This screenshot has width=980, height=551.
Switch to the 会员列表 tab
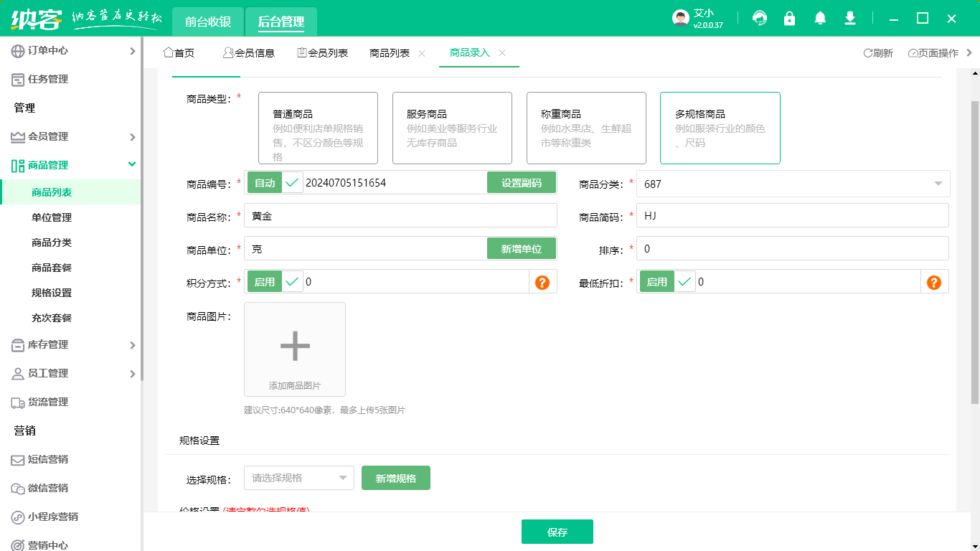point(323,53)
